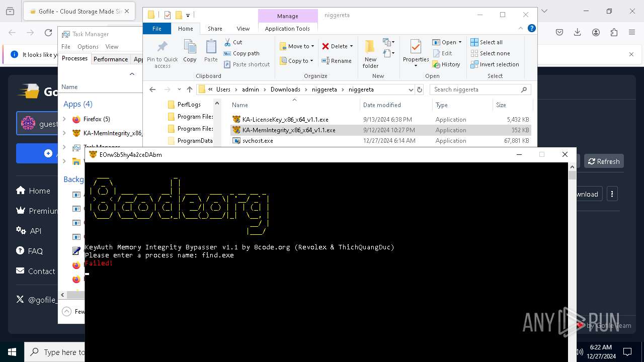This screenshot has width=644, height=362.
Task: Click the Refresh button on Gofile page
Action: tap(604, 161)
